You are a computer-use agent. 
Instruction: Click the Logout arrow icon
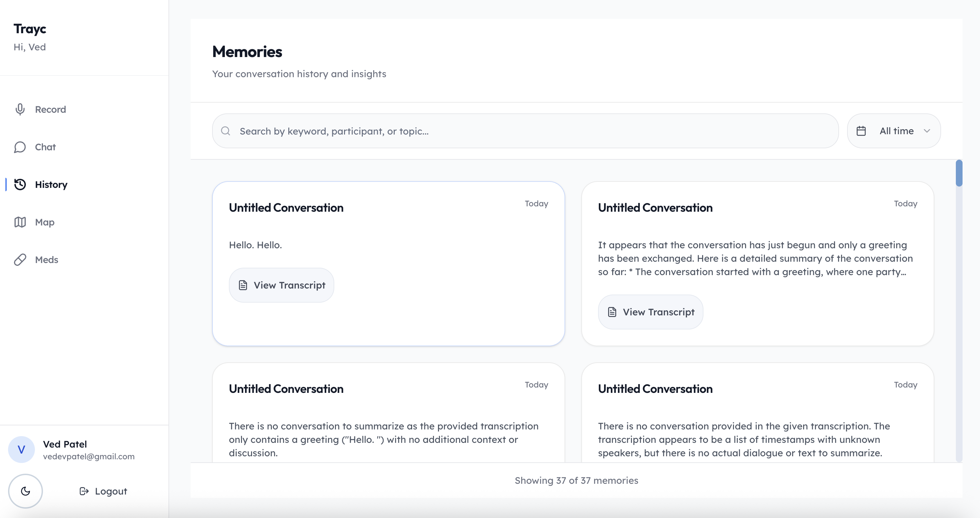click(84, 491)
